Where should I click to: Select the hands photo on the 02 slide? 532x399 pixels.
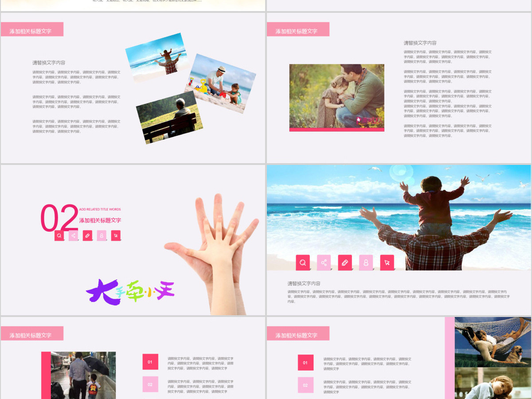[x=212, y=254]
